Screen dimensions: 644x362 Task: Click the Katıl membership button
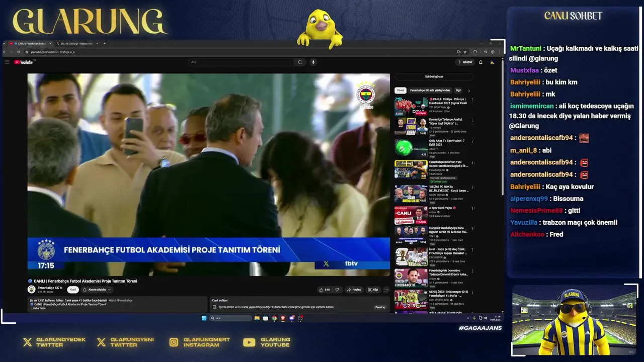tap(73, 290)
